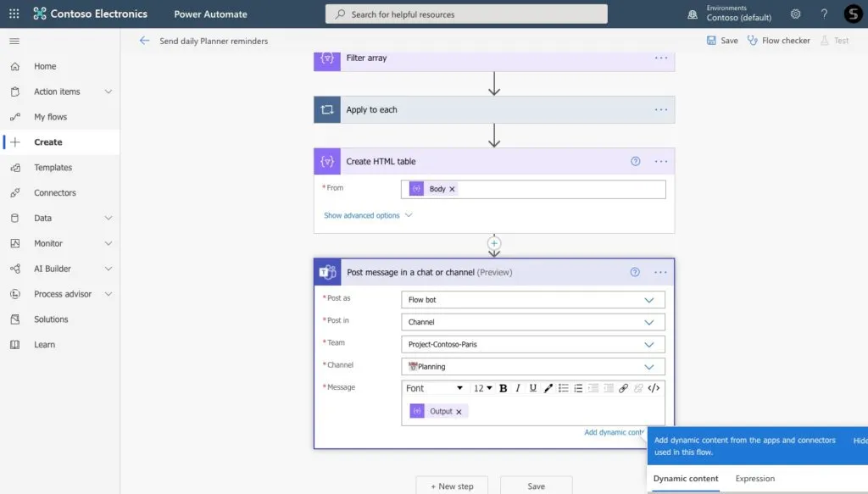The image size is (868, 494).
Task: Insert a bulleted list in message
Action: (564, 388)
